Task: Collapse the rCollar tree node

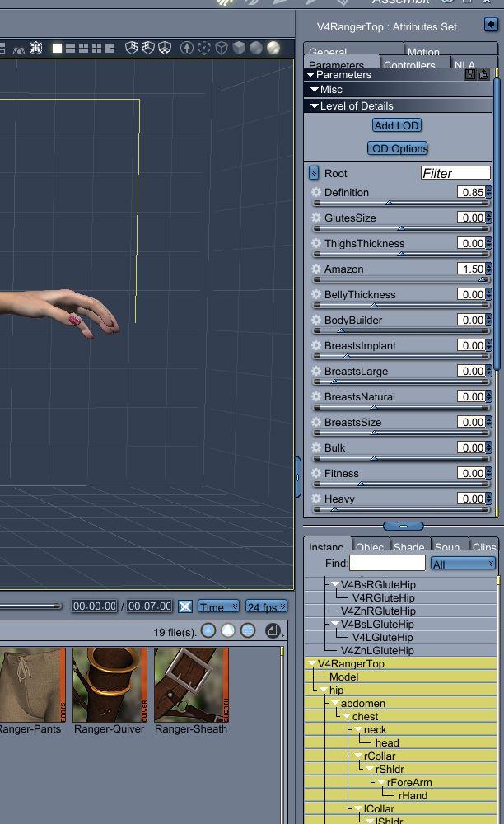Action: (x=358, y=756)
